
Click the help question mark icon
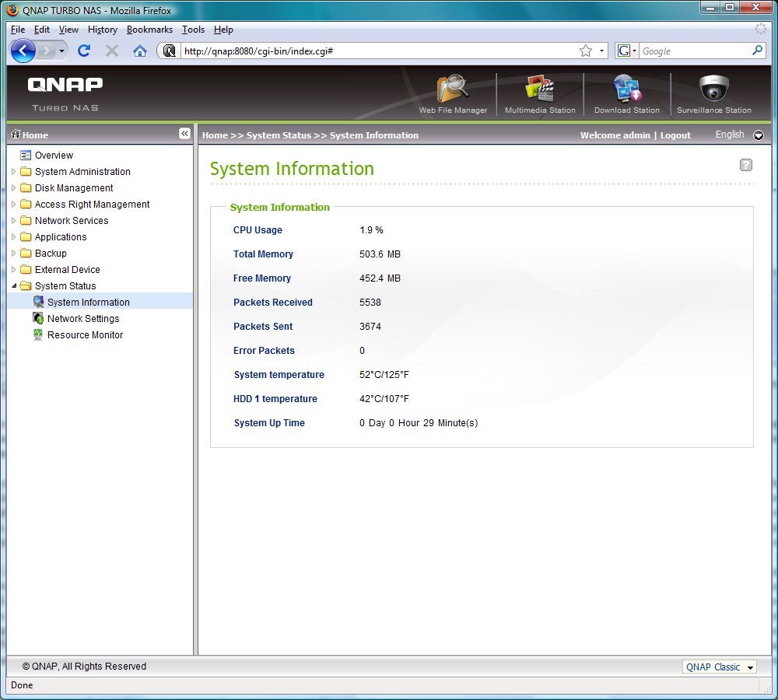pos(746,165)
